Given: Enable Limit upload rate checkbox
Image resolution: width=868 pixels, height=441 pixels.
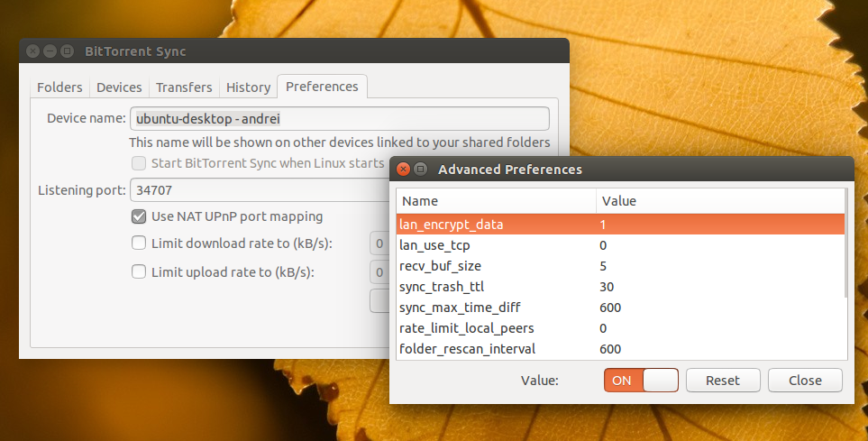Looking at the screenshot, I should [x=139, y=271].
